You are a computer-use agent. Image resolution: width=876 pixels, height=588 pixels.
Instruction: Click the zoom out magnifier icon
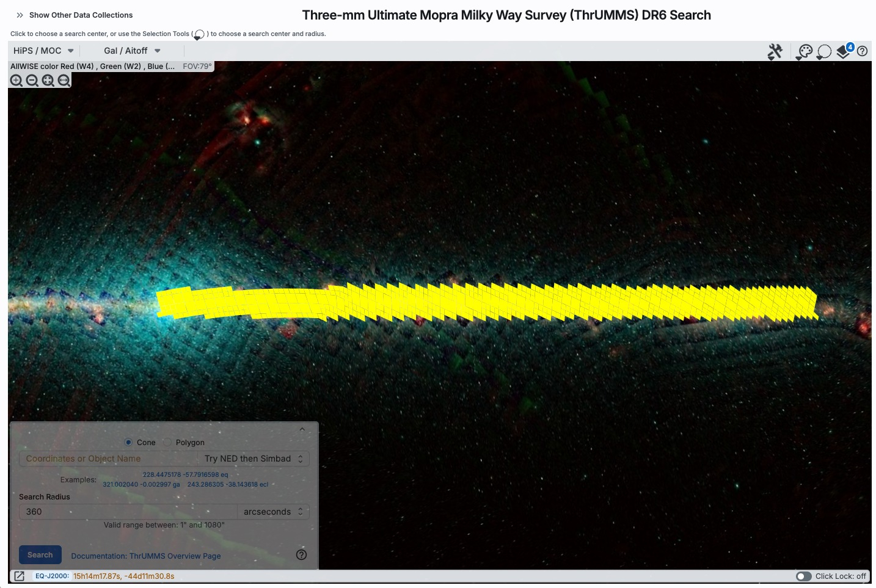tap(32, 81)
